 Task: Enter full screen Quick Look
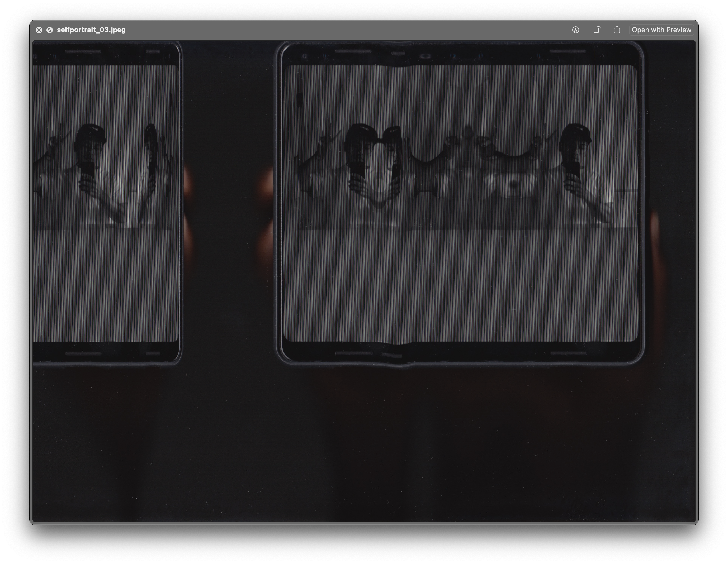[x=49, y=30]
